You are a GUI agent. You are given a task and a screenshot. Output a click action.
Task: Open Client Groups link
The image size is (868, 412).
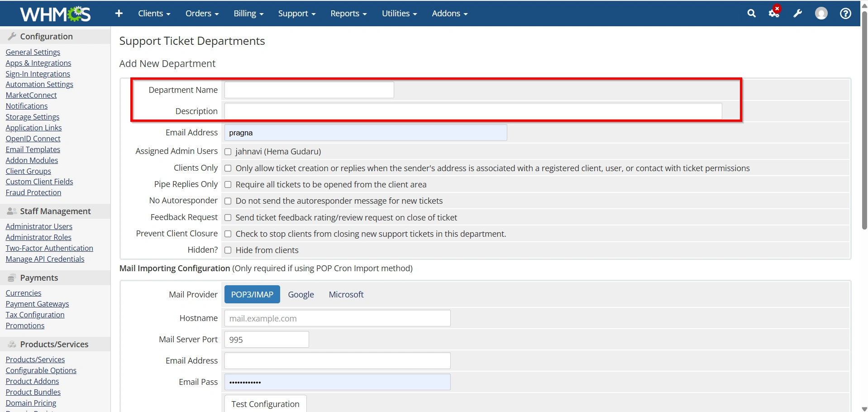tap(29, 171)
